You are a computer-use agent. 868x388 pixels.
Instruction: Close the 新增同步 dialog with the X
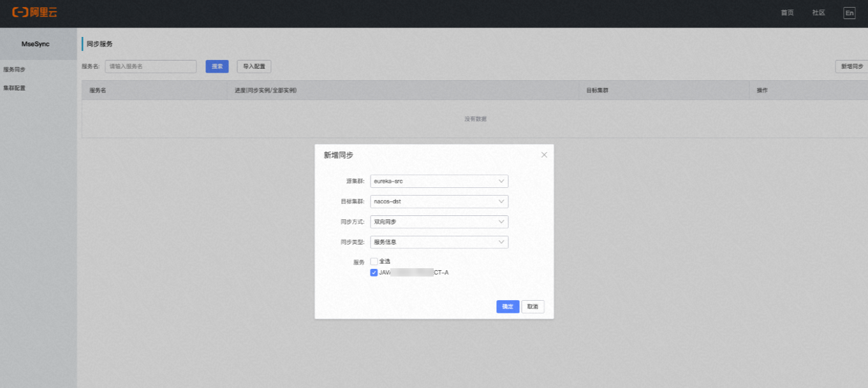544,154
